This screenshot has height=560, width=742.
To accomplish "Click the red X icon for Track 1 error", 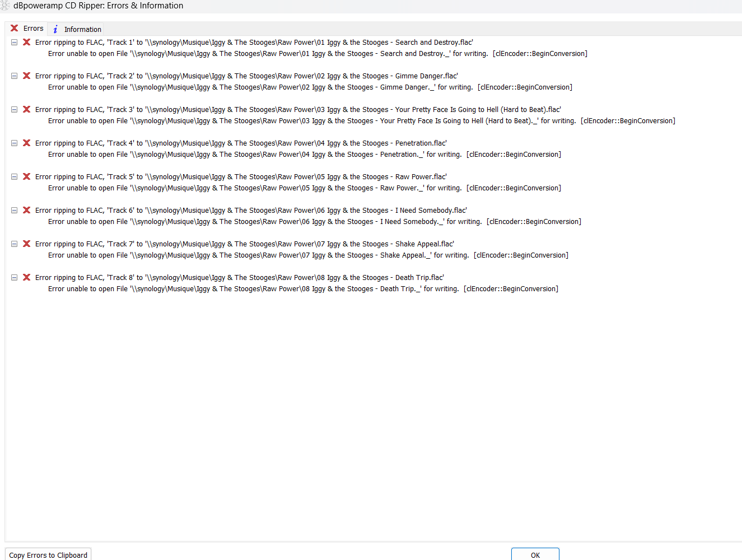I will [x=26, y=43].
